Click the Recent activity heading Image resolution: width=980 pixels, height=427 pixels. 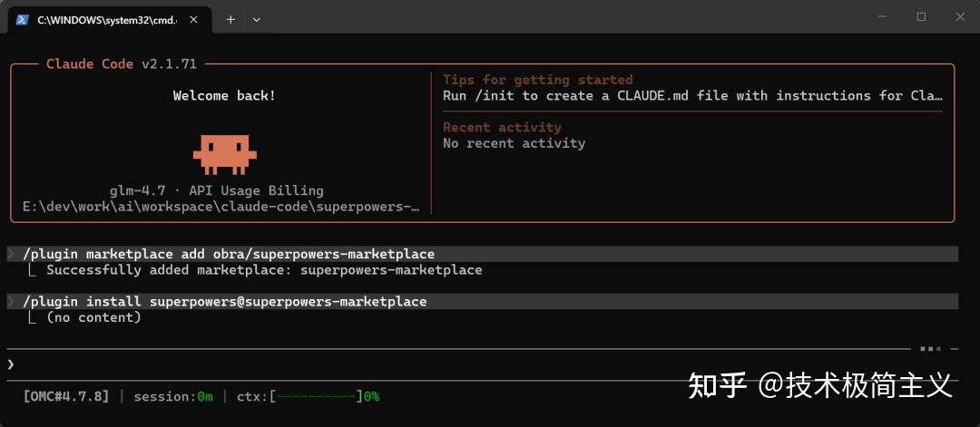pos(502,128)
